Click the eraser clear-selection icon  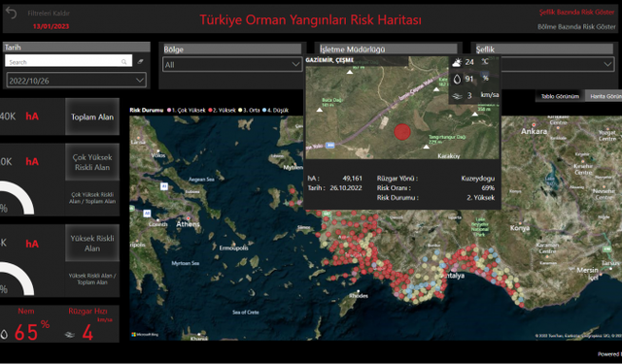(x=140, y=61)
